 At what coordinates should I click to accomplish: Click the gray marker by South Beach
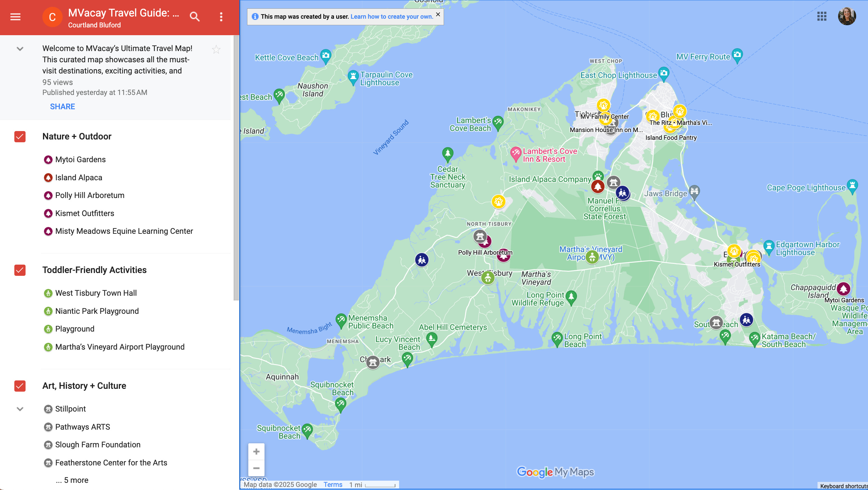[x=716, y=323]
